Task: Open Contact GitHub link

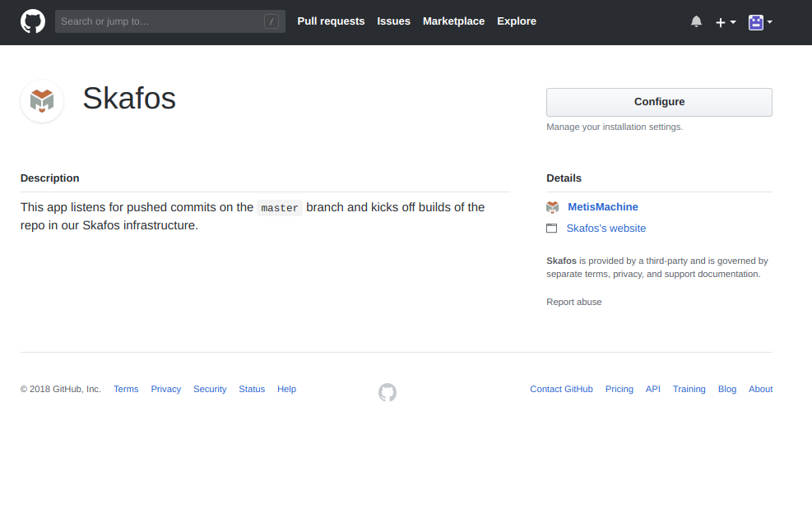Action: tap(561, 389)
